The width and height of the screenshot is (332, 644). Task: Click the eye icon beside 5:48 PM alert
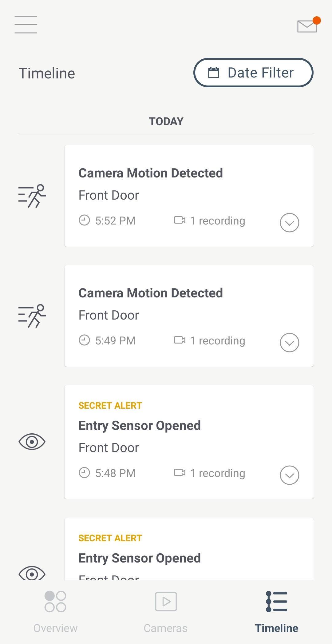pyautogui.click(x=32, y=442)
